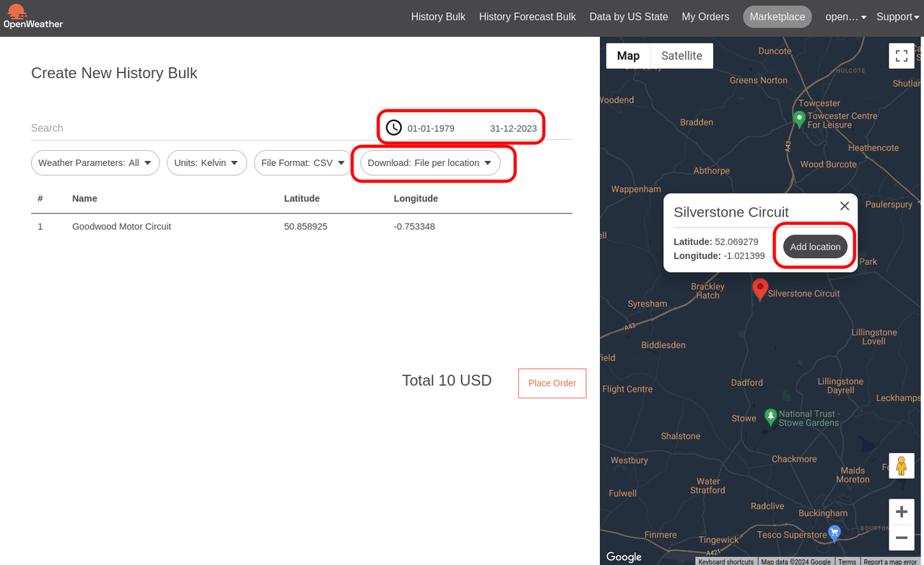Click the Tesco Superstore shopping cart marker
Viewport: 924px width, 565px height.
tap(834, 533)
